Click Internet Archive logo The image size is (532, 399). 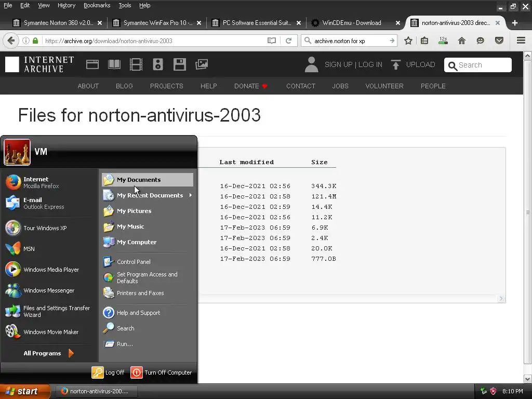click(x=39, y=64)
